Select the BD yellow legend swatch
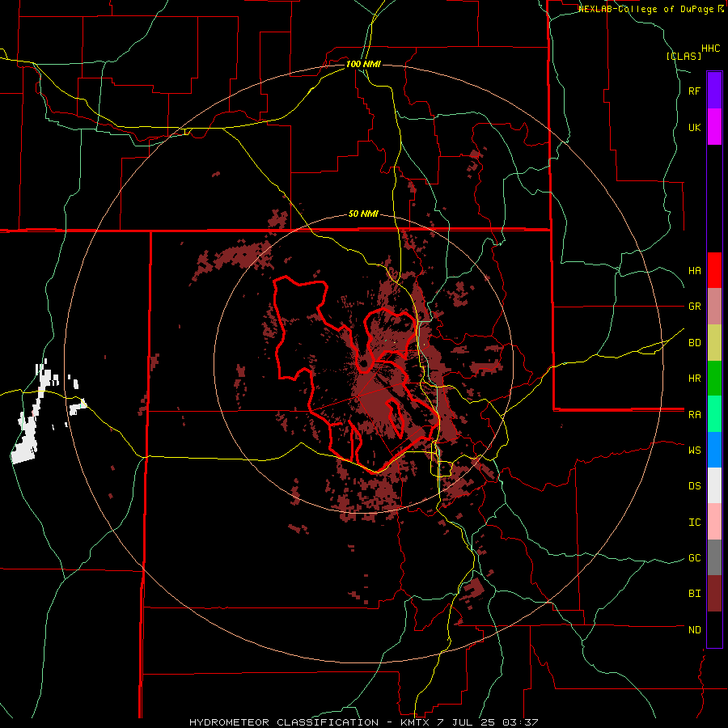The width and height of the screenshot is (728, 728). 714,343
